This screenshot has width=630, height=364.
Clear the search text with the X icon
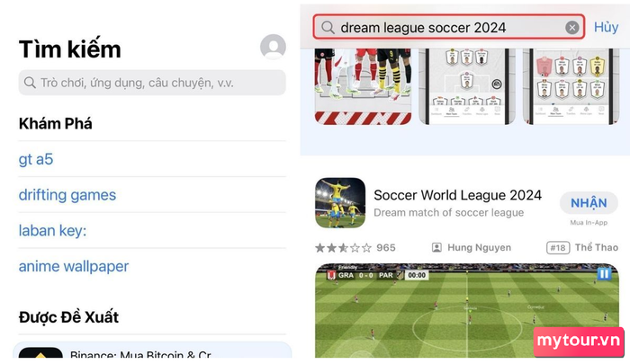571,27
